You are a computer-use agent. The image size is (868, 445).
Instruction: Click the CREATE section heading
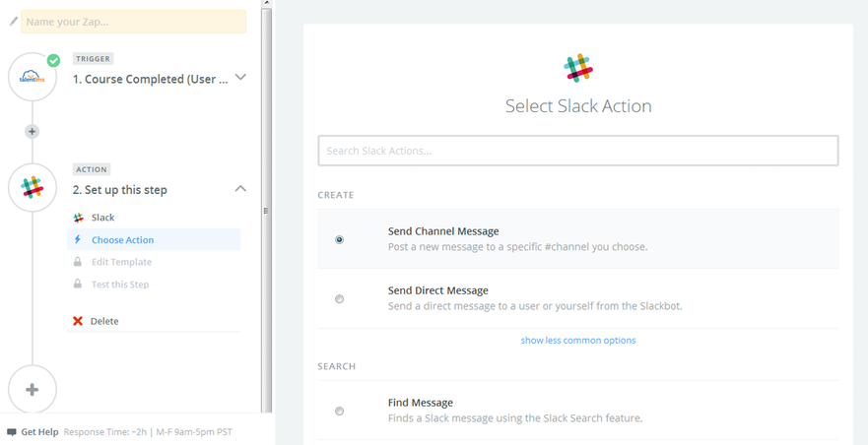[x=335, y=195]
